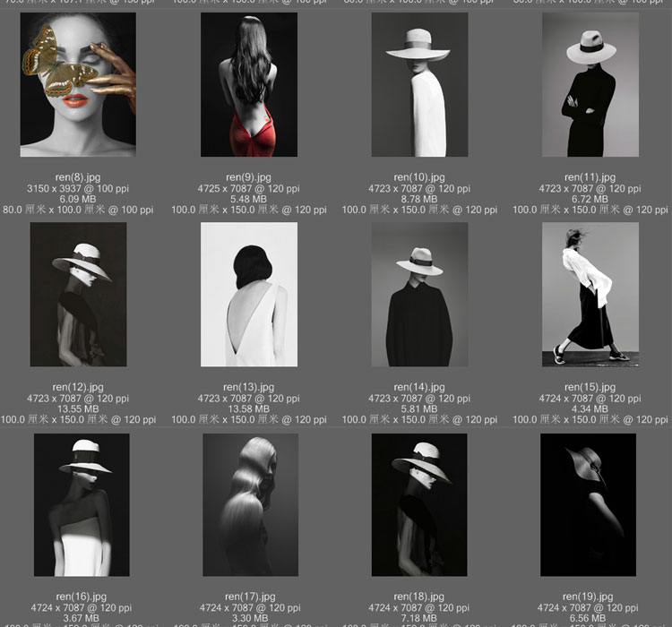Select the ren(10).jpg file name text
The image size is (672, 627).
pyautogui.click(x=419, y=177)
